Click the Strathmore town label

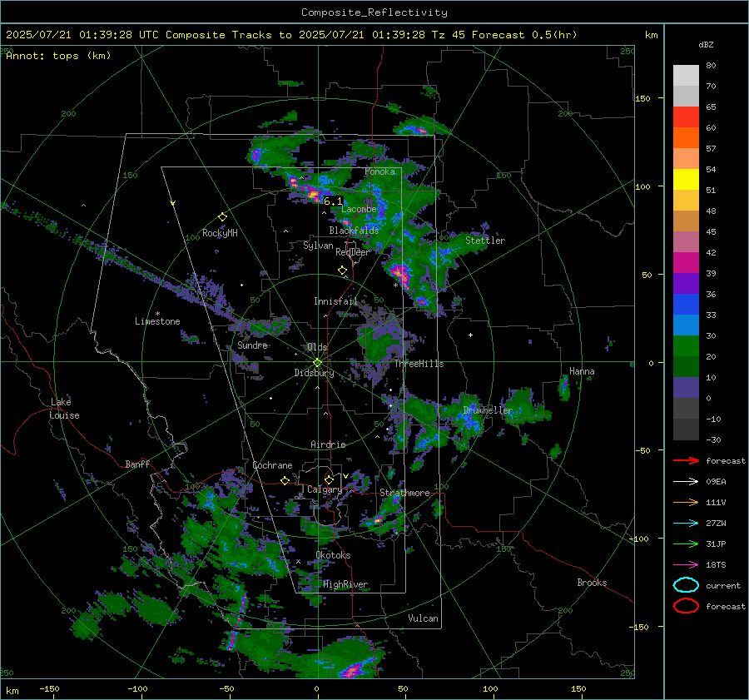point(404,493)
